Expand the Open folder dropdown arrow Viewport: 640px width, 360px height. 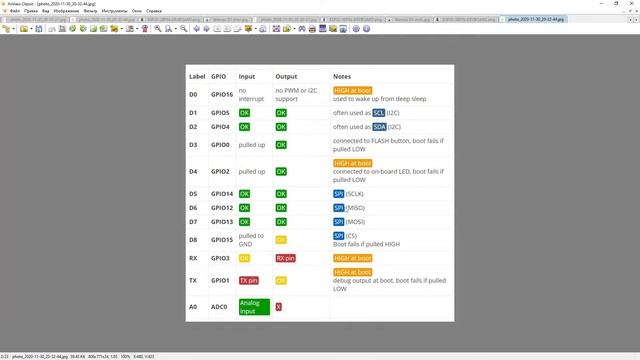[x=31, y=29]
